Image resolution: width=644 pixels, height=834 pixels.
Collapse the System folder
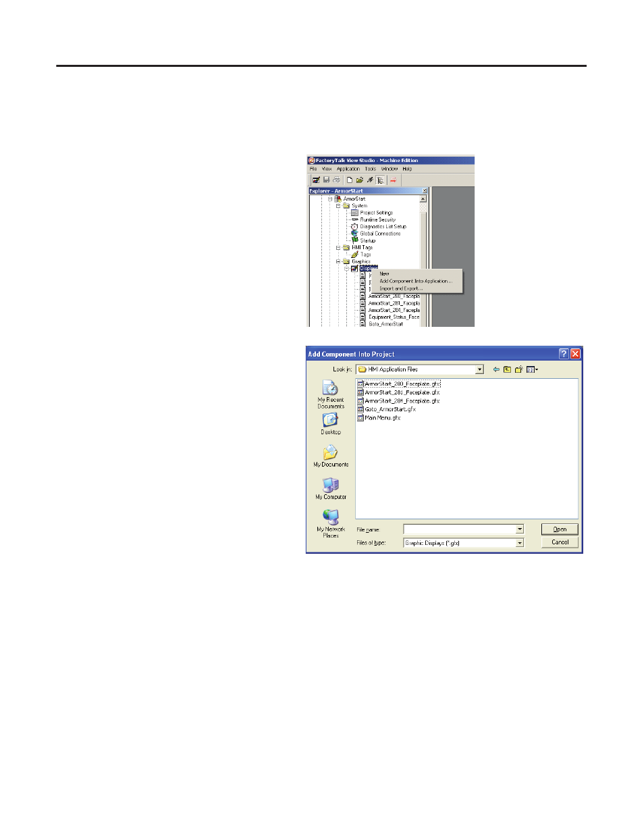tap(338, 206)
